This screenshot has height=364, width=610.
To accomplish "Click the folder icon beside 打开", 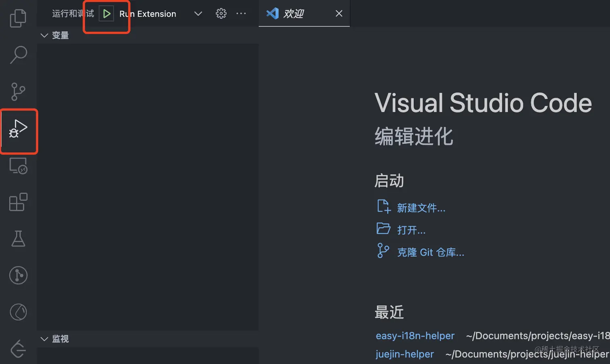I will click(x=383, y=229).
